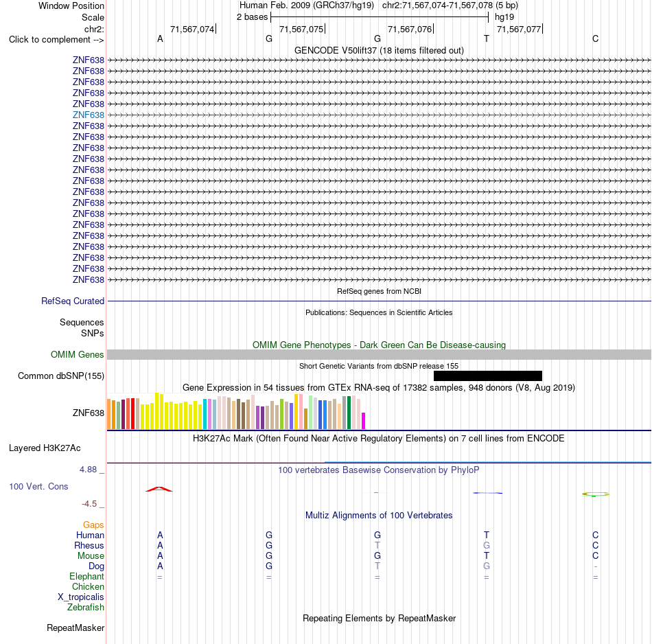Open the OMIM Gene Phenotypes title
The height and width of the screenshot is (644, 652).
click(x=379, y=345)
